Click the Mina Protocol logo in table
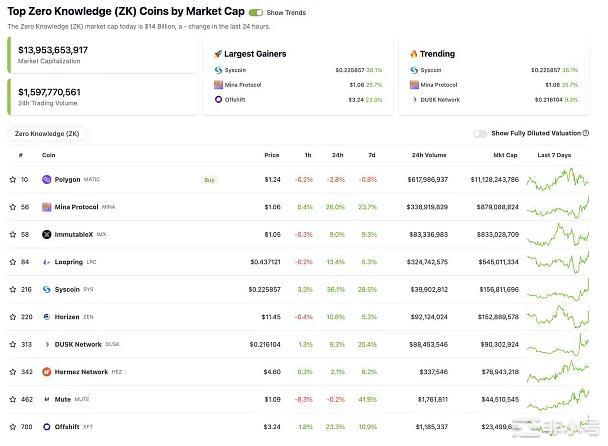Image resolution: width=608 pixels, height=446 pixels. click(47, 207)
